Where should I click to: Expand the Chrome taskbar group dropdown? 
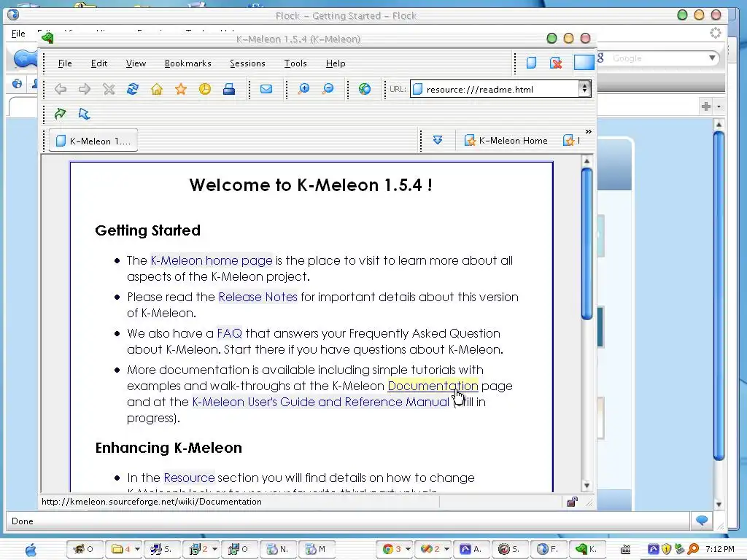408,549
